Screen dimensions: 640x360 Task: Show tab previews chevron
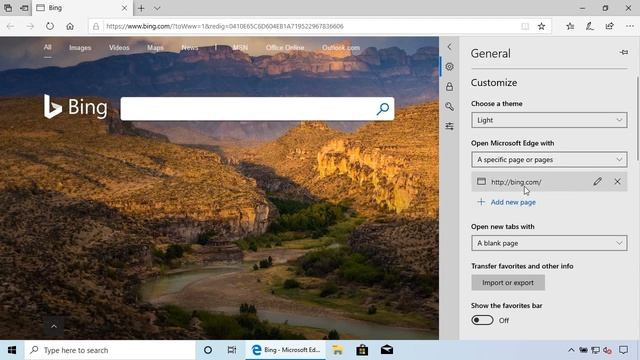click(x=157, y=8)
